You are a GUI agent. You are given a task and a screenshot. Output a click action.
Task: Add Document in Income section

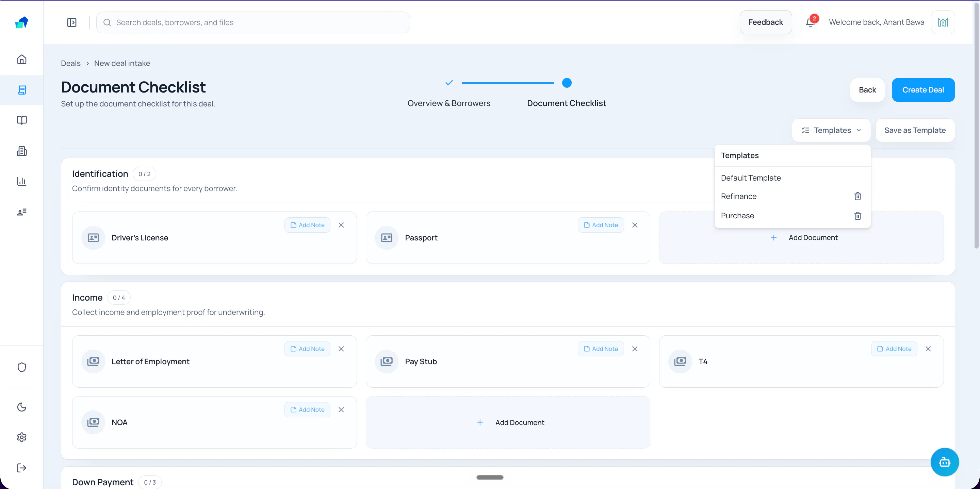tap(508, 422)
